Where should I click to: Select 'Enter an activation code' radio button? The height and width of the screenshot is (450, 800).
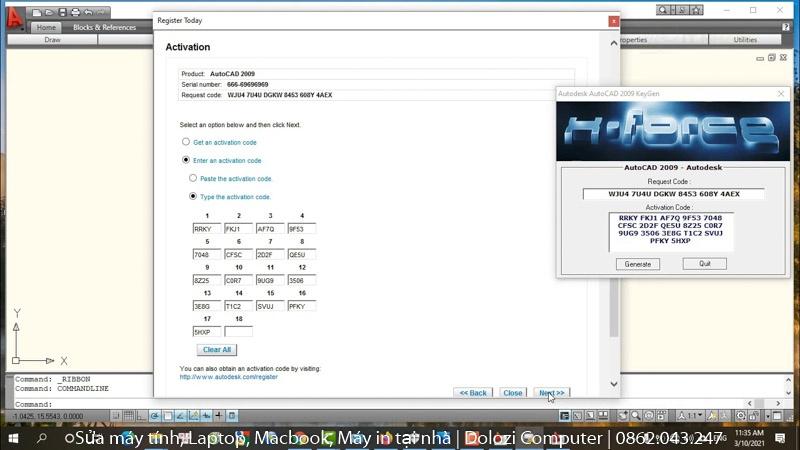point(186,160)
